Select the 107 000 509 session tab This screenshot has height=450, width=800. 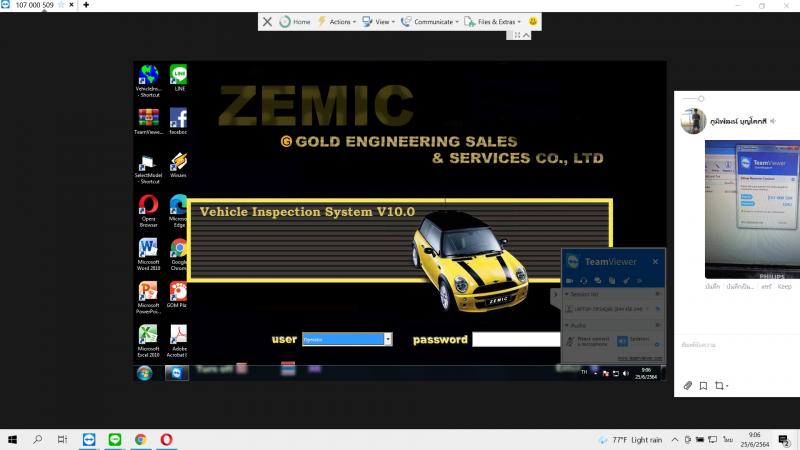pos(34,5)
